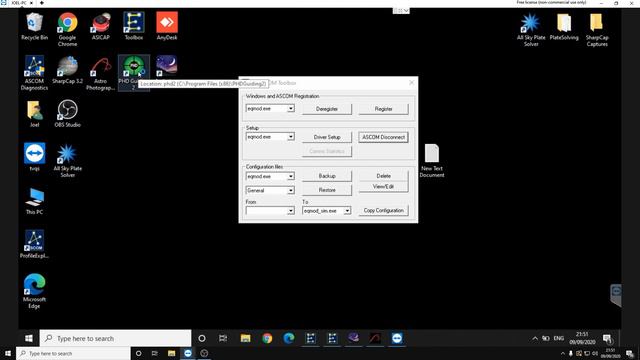This screenshot has width=640, height=360.
Task: Open the General dropdown list
Action: pyautogui.click(x=291, y=191)
